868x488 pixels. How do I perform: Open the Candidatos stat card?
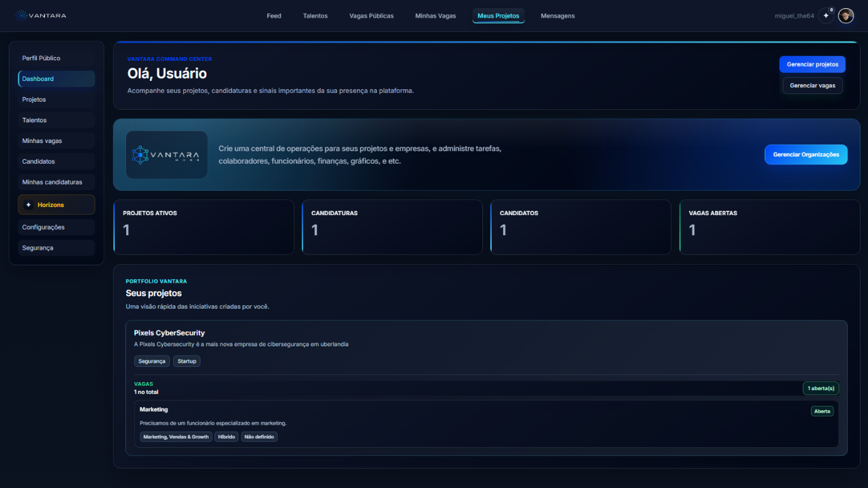point(581,227)
